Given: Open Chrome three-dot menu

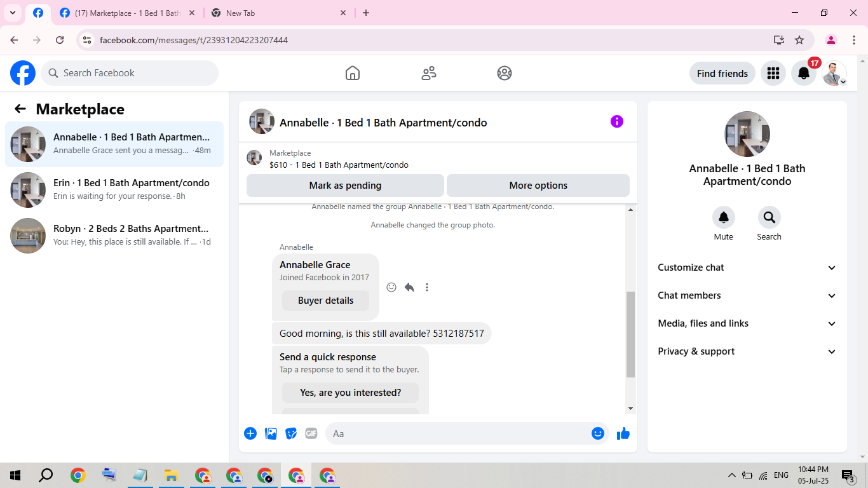Looking at the screenshot, I should pos(854,40).
